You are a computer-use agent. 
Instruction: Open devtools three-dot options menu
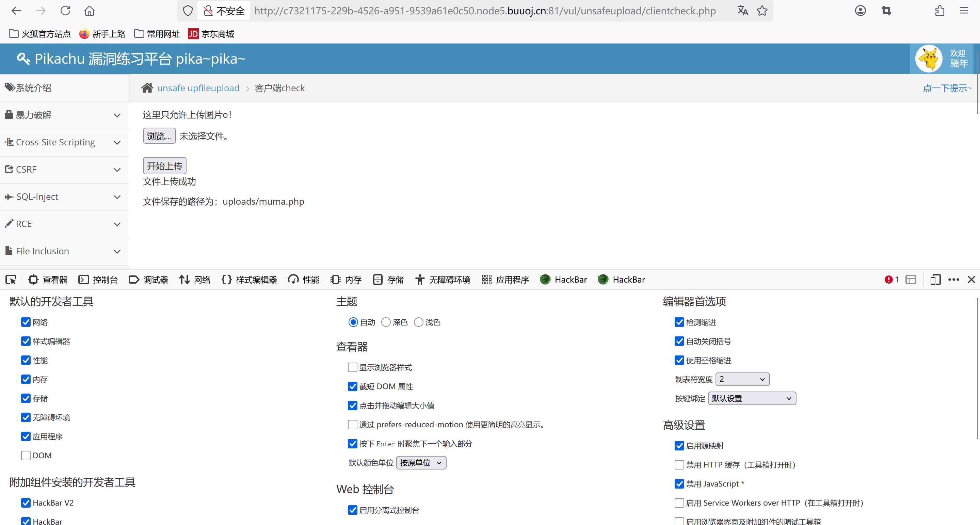click(x=953, y=280)
